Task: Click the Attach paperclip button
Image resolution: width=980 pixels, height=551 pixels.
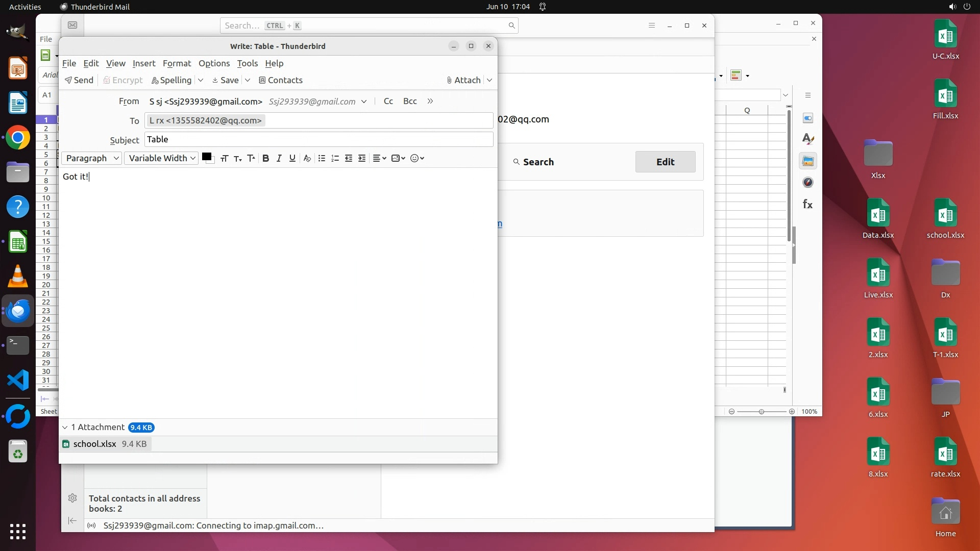Action: (463, 80)
